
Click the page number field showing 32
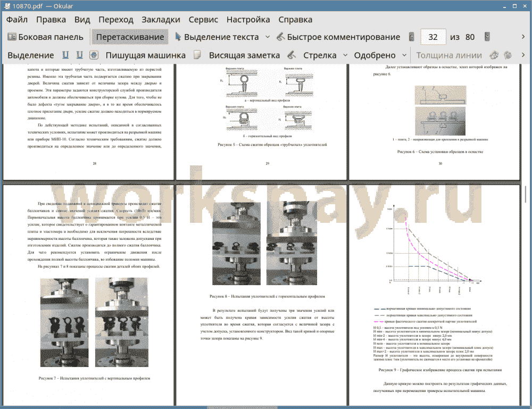pos(433,37)
